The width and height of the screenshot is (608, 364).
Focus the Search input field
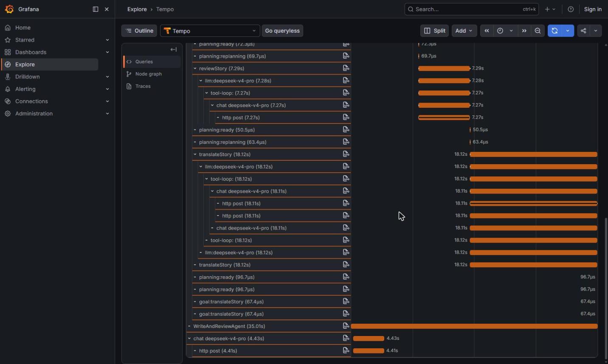[471, 9]
